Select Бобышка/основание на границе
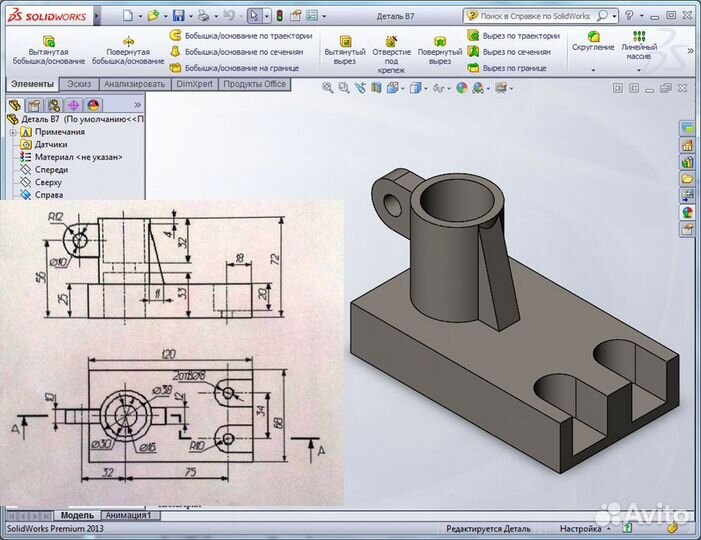Screen dimensions: 701x540 tap(234, 68)
